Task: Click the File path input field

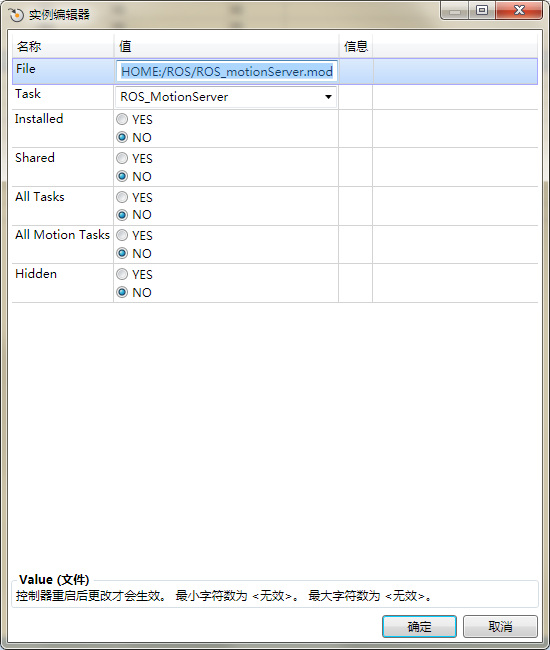Action: [x=227, y=71]
